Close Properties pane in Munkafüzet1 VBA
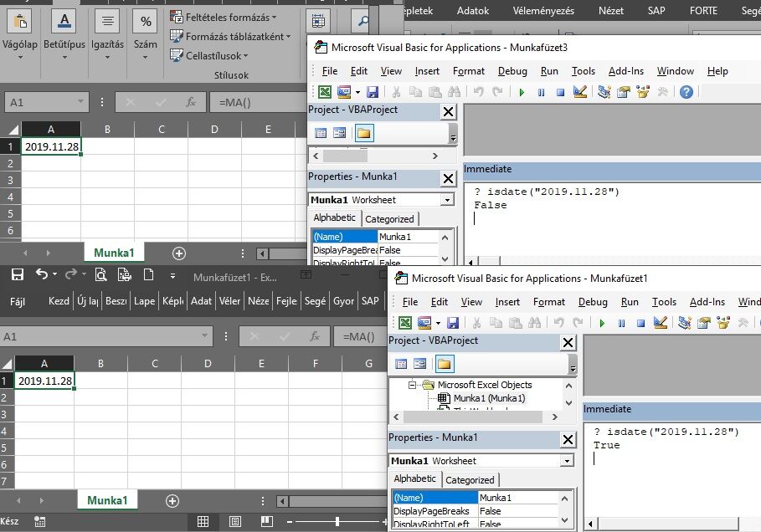The height and width of the screenshot is (532, 761). coord(568,440)
